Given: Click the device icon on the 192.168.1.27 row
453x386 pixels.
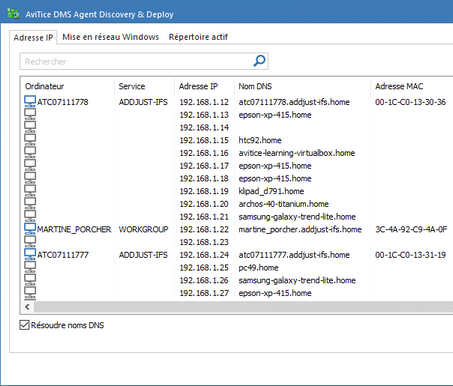Looking at the screenshot, I should tap(30, 292).
